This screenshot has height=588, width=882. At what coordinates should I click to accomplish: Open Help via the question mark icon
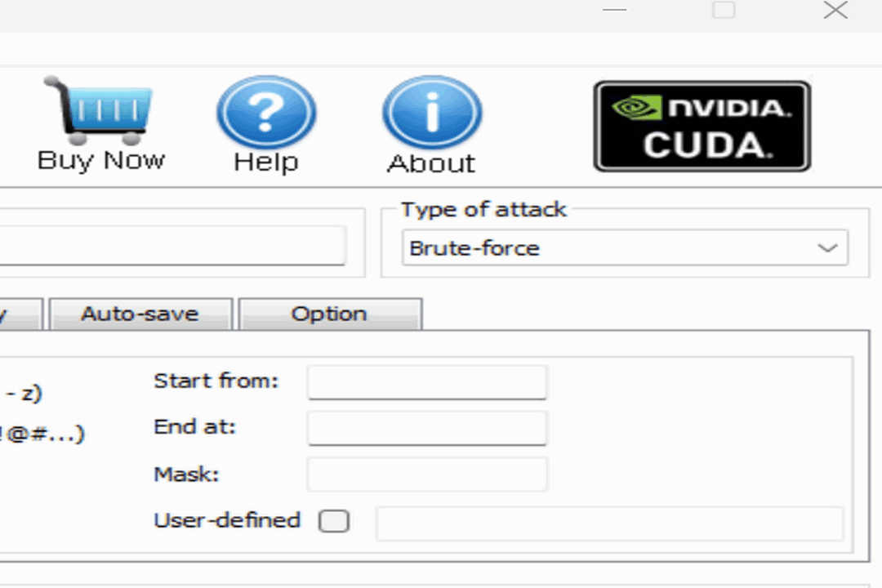265,112
